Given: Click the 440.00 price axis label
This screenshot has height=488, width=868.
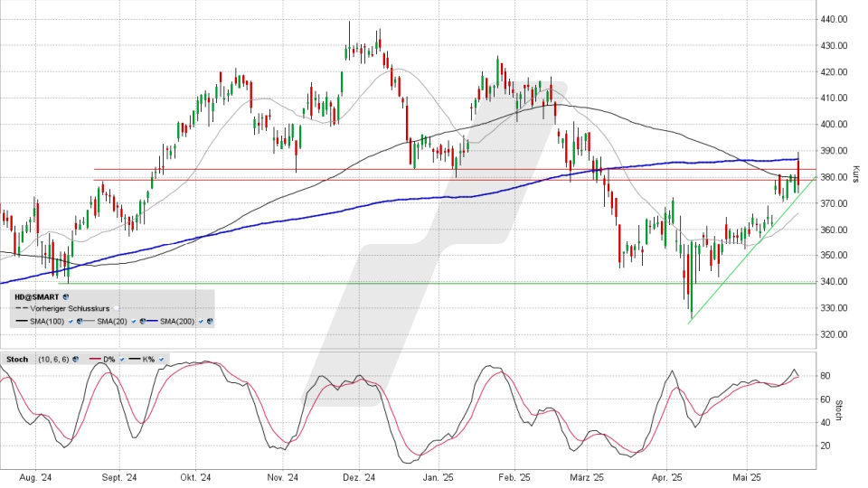Looking at the screenshot, I should [x=834, y=19].
